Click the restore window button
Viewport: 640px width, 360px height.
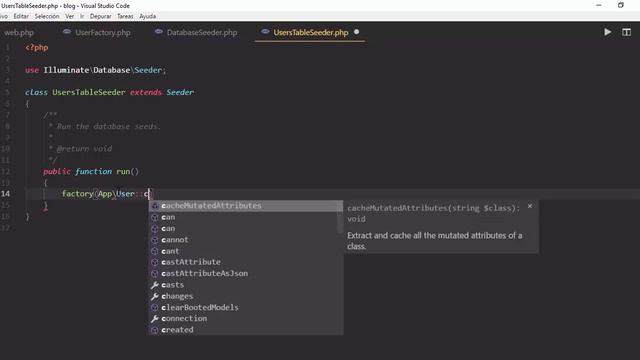[x=621, y=5]
